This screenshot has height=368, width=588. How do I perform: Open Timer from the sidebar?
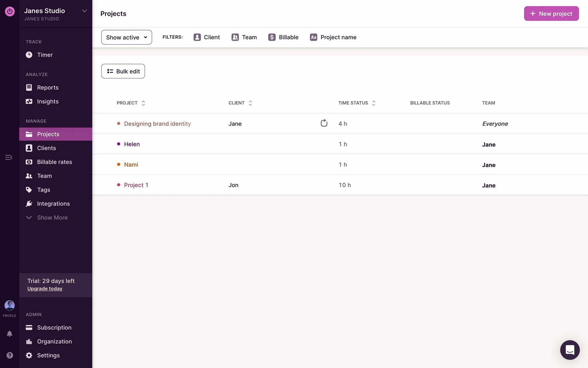click(x=45, y=55)
